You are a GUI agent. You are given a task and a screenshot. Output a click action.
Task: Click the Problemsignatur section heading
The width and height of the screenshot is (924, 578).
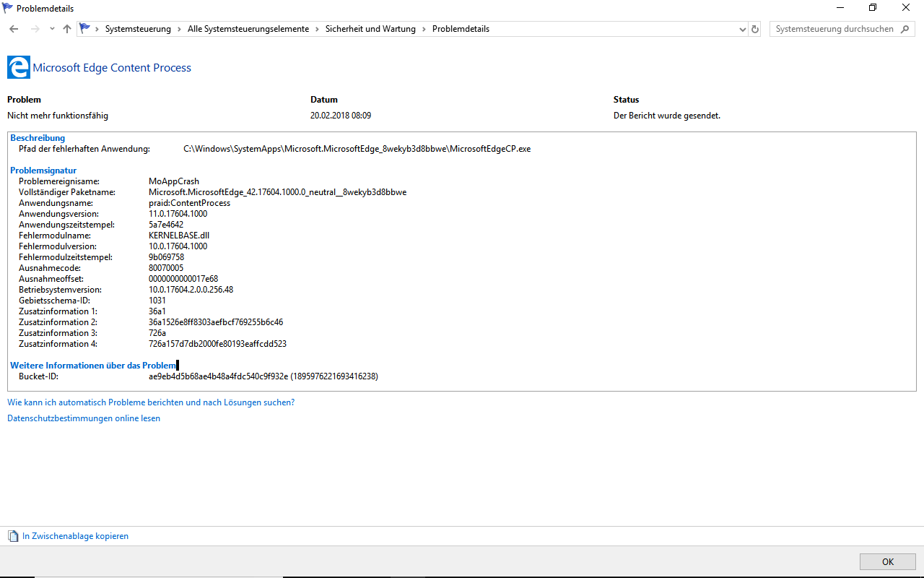pyautogui.click(x=43, y=171)
